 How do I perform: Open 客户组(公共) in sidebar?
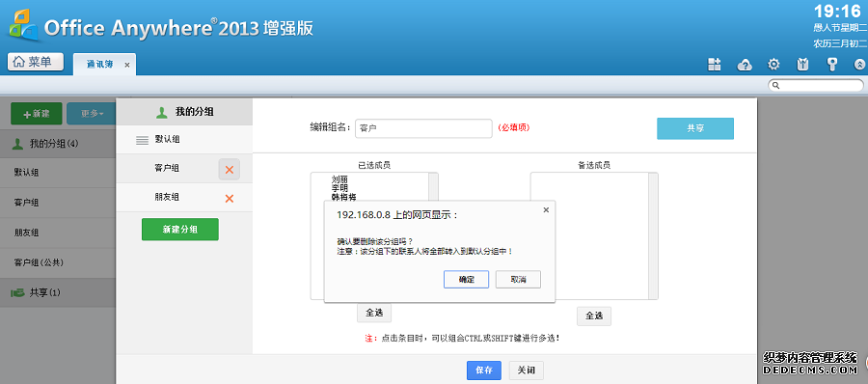coord(58,262)
